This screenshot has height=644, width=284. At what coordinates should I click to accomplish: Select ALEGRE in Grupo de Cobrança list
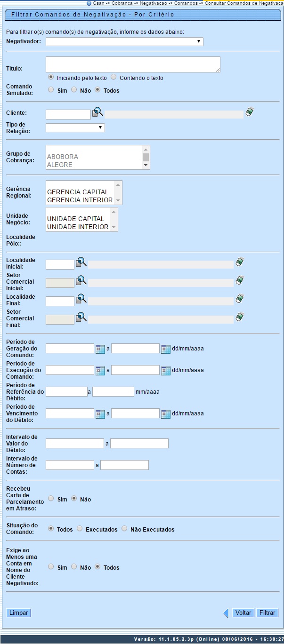coord(60,165)
